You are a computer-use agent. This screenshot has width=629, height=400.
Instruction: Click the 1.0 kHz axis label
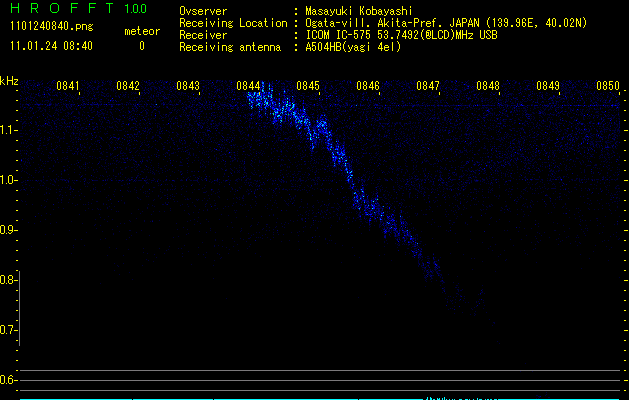click(8, 180)
